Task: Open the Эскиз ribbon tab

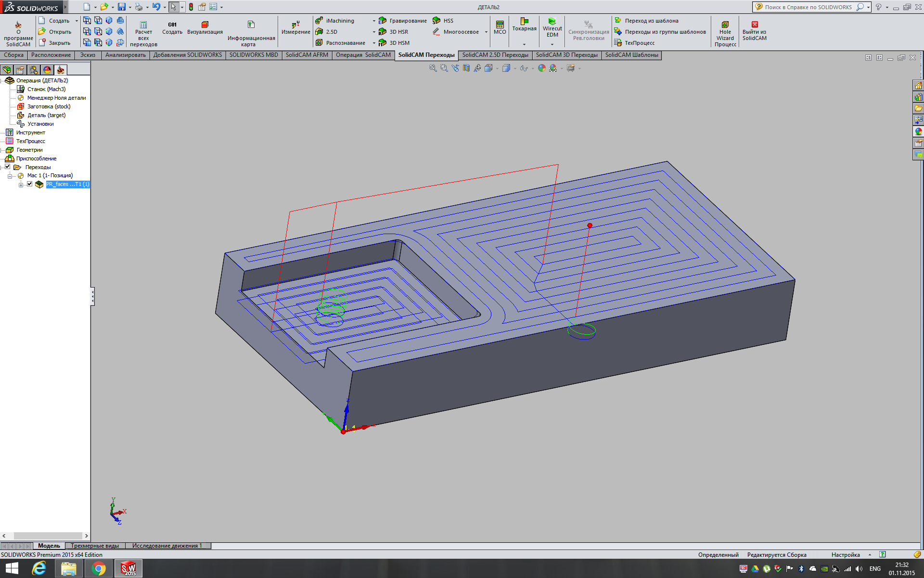Action: click(x=88, y=55)
